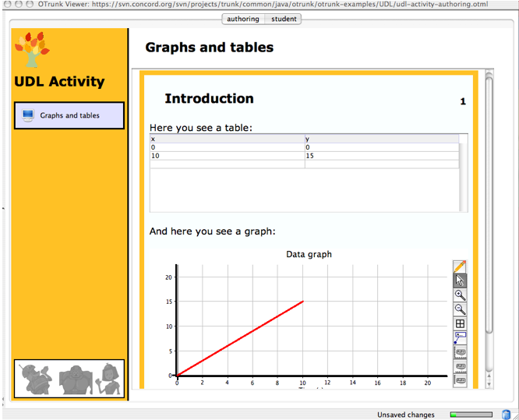Click the window close button
The image size is (519, 420).
pos(8,4)
